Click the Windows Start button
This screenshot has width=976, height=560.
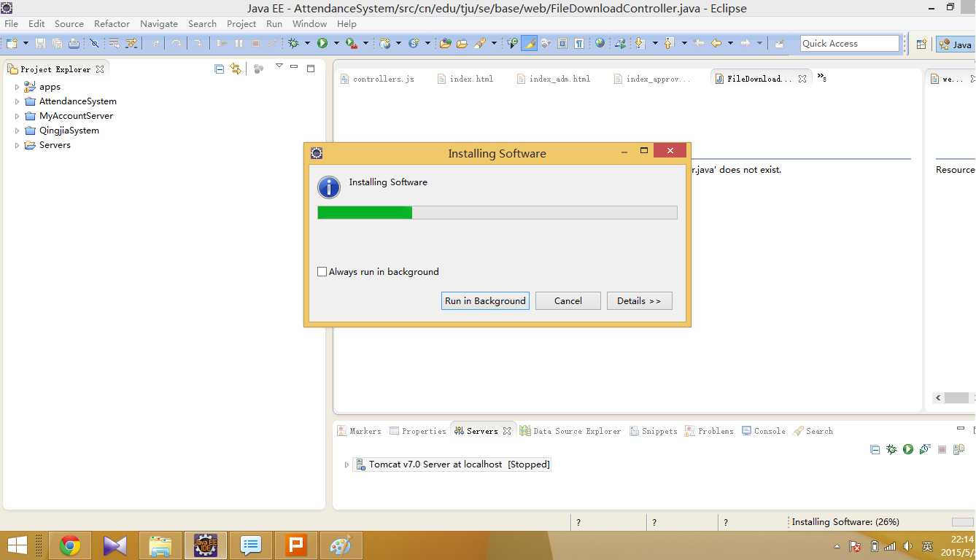click(x=17, y=545)
